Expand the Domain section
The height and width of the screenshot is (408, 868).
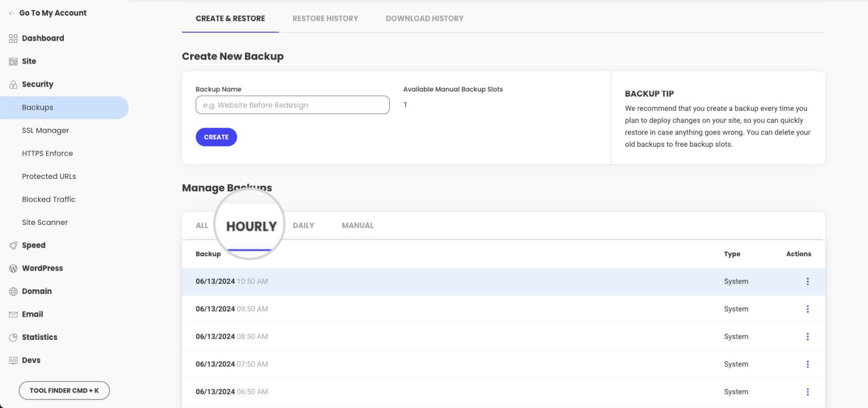37,291
